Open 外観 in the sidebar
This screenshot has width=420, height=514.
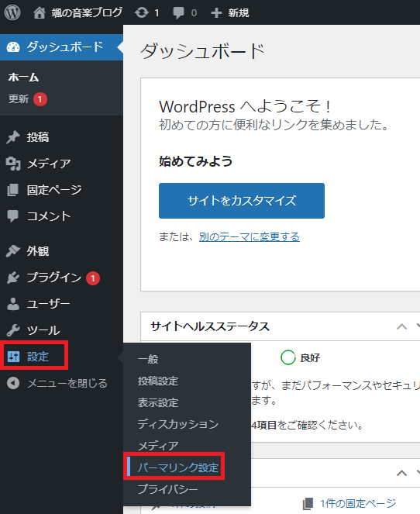[38, 251]
